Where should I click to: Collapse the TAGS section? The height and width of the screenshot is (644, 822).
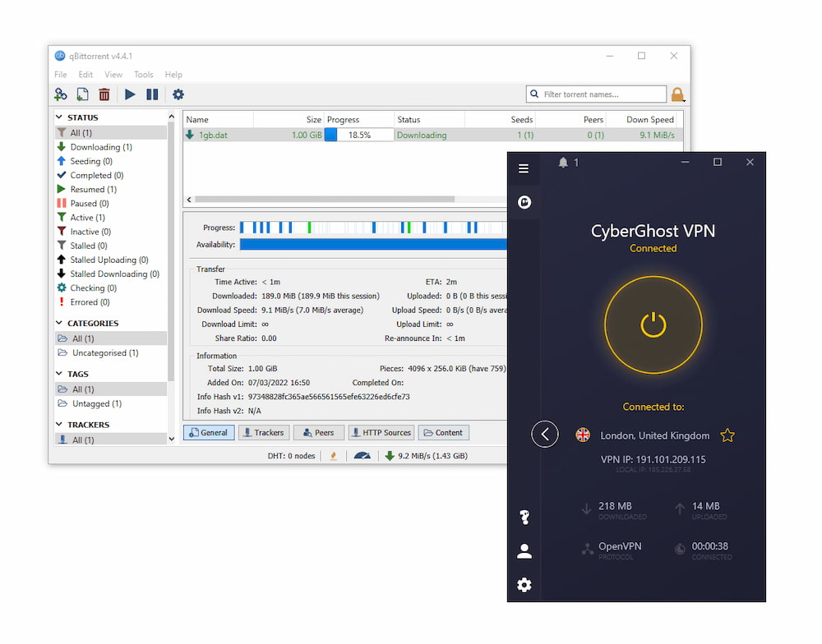coord(59,374)
